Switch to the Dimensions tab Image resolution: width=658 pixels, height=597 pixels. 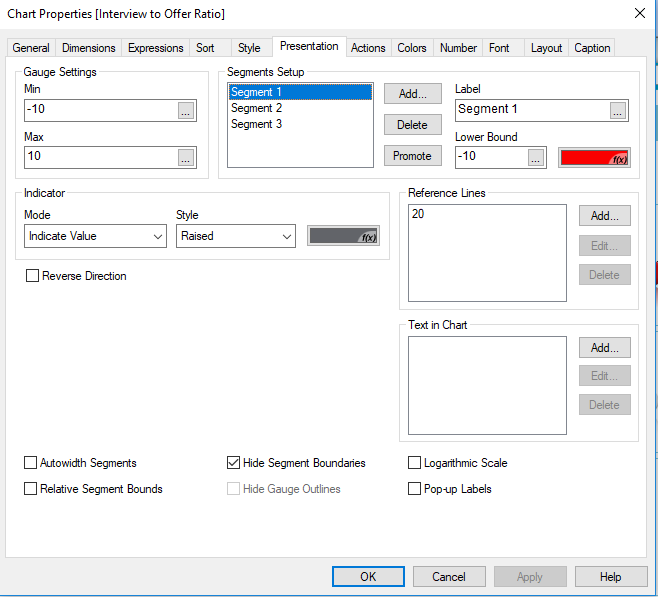pyautogui.click(x=89, y=48)
